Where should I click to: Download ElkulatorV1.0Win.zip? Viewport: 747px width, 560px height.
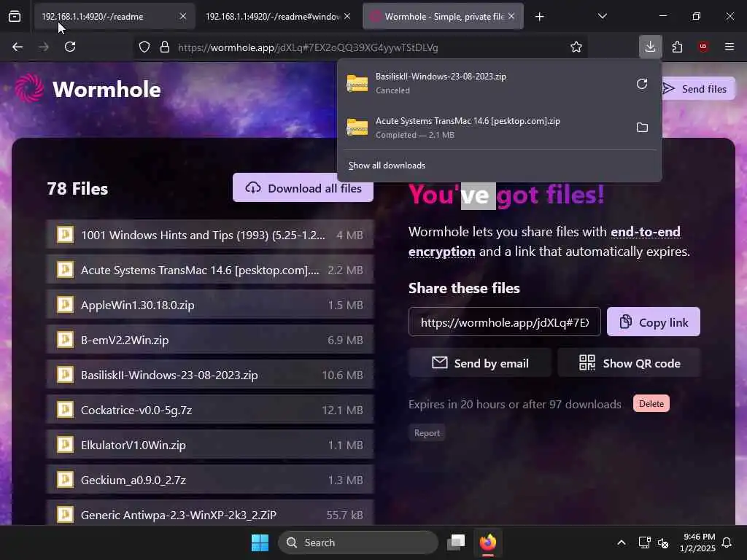[210, 445]
